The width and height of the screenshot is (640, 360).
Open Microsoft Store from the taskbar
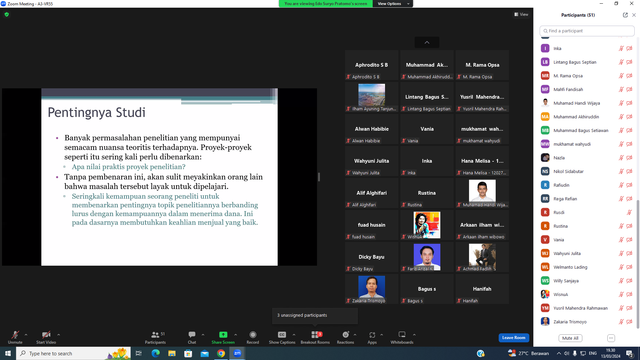tap(188, 353)
